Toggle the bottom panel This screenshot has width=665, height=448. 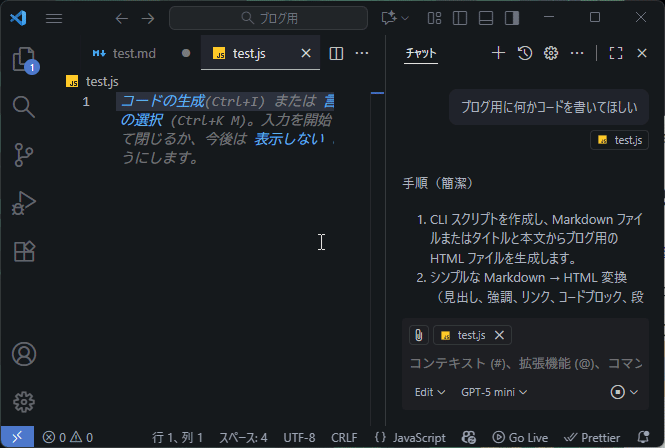pyautogui.click(x=486, y=18)
